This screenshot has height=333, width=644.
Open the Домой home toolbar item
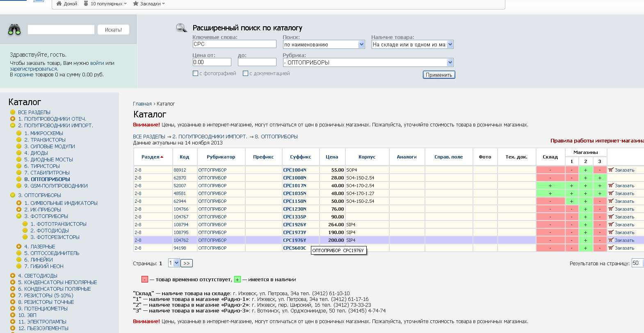pos(66,4)
